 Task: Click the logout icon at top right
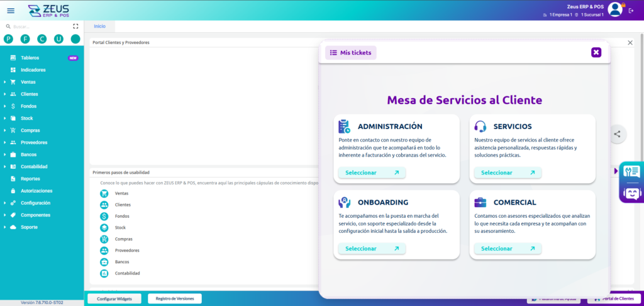631,10
